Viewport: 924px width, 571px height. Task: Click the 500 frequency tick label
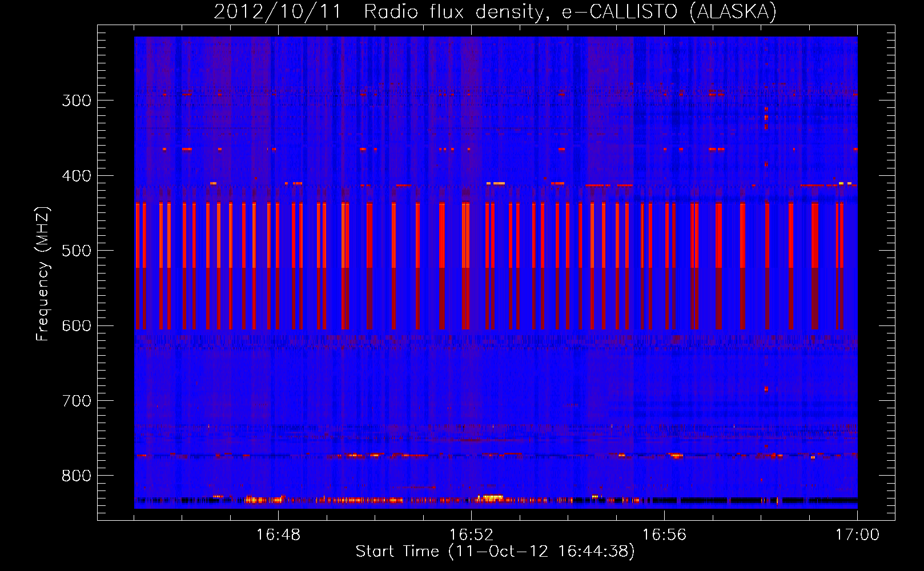[77, 251]
